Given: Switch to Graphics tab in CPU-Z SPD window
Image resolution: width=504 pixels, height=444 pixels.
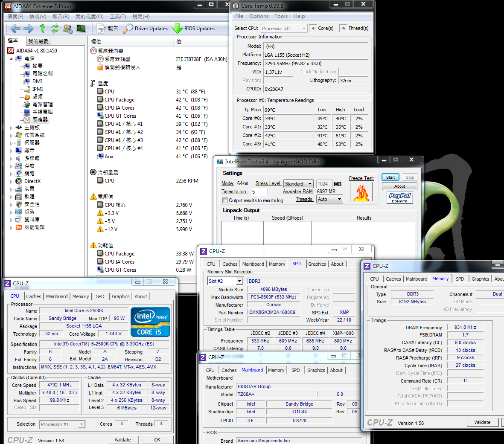Looking at the screenshot, I should tap(317, 264).
